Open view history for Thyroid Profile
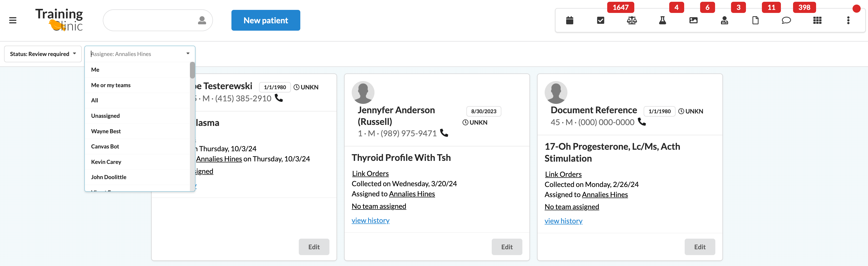 (370, 220)
